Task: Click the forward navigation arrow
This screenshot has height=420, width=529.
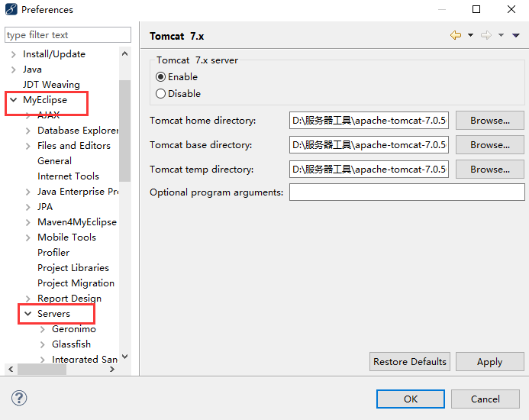Action: point(486,35)
